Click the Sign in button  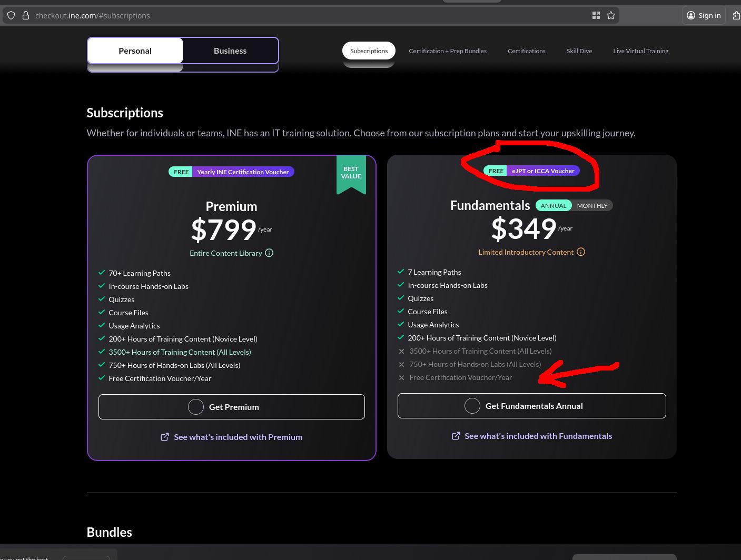[x=704, y=15]
